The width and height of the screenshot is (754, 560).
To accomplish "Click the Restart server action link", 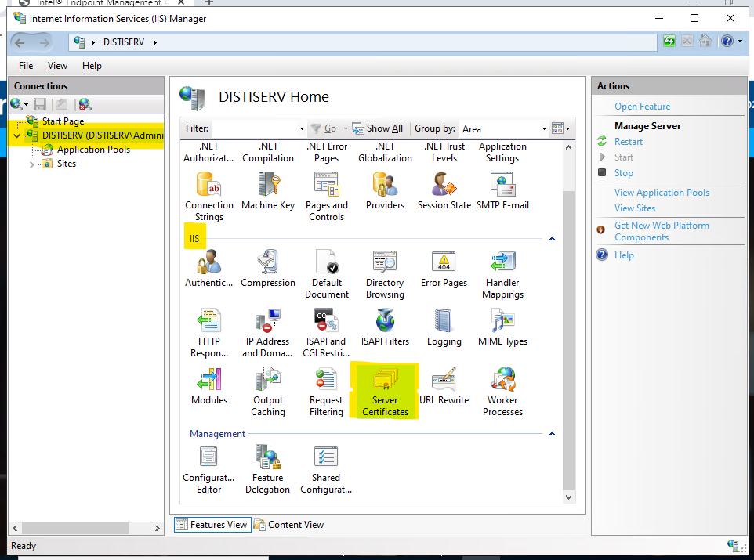I will pyautogui.click(x=629, y=142).
